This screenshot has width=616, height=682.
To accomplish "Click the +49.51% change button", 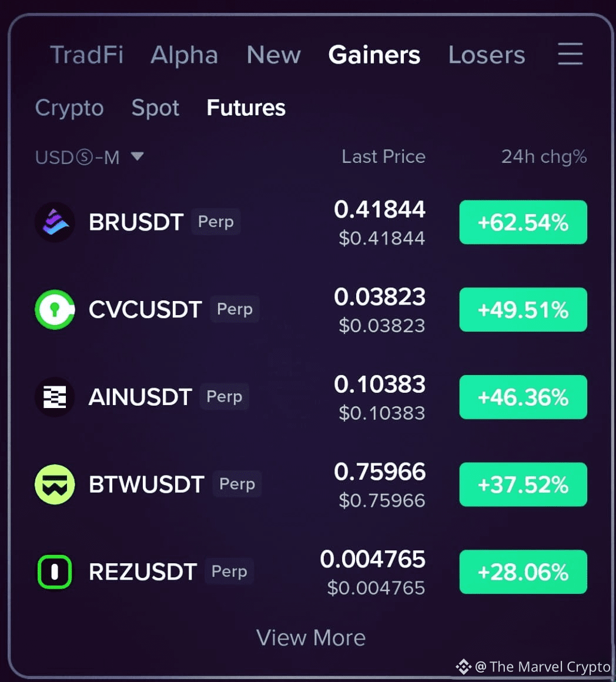I will coord(523,310).
